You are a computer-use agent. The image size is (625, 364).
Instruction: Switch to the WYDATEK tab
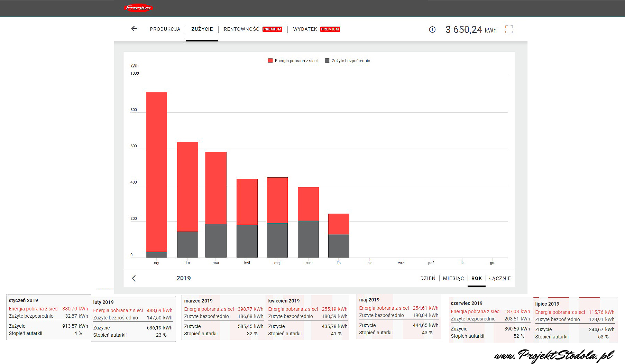click(x=305, y=29)
